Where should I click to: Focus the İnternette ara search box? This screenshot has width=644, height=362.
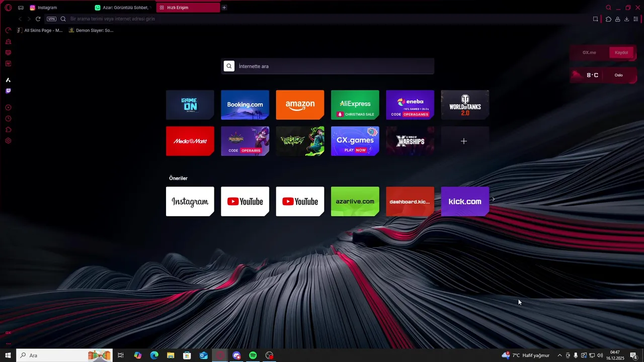pyautogui.click(x=328, y=66)
